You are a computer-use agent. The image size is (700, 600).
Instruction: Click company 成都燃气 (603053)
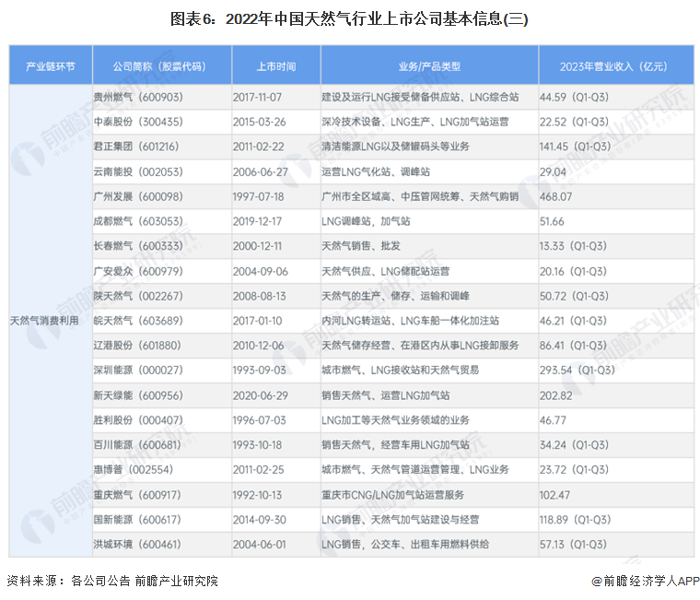point(138,221)
